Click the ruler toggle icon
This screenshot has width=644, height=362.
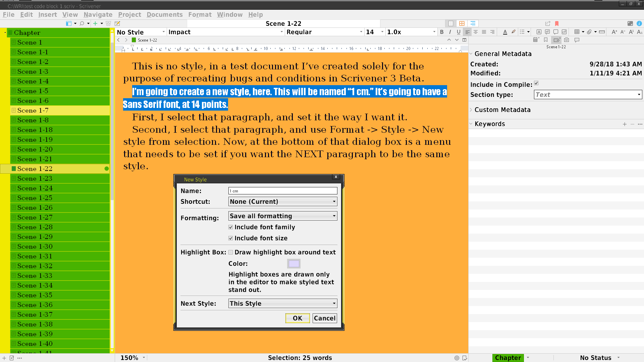602,32
